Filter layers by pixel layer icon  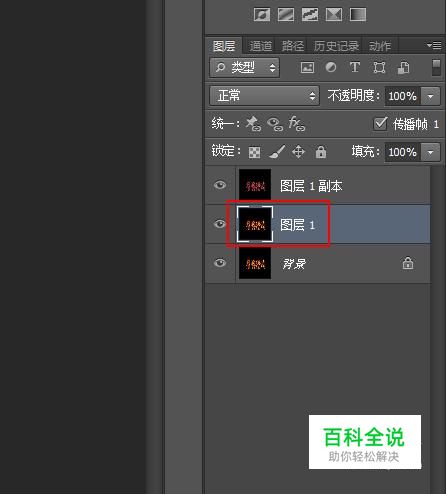pyautogui.click(x=307, y=68)
